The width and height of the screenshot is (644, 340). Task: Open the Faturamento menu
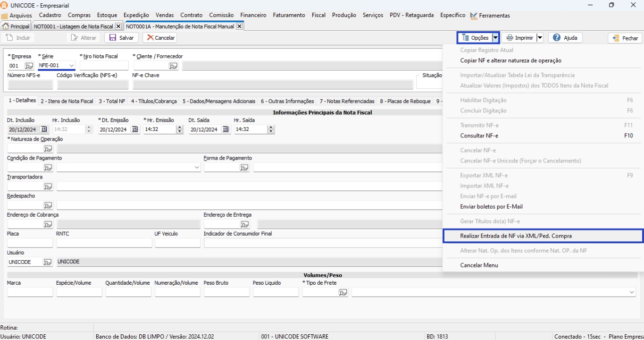tap(289, 15)
